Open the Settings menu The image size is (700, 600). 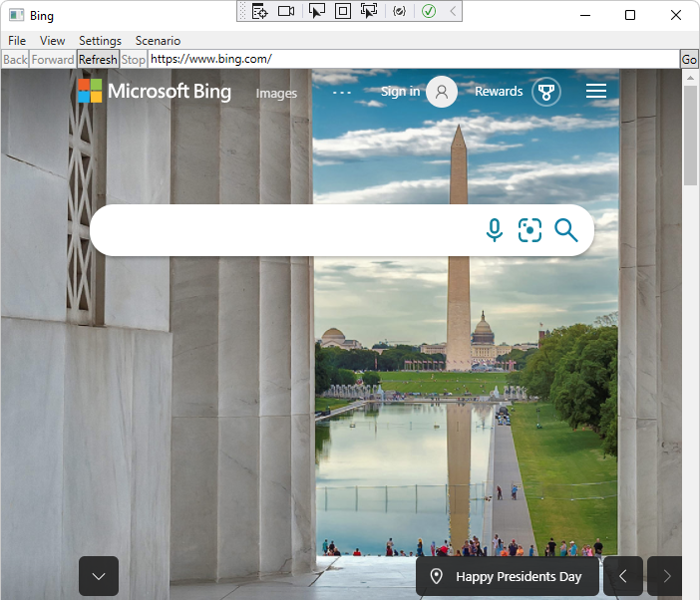[100, 41]
